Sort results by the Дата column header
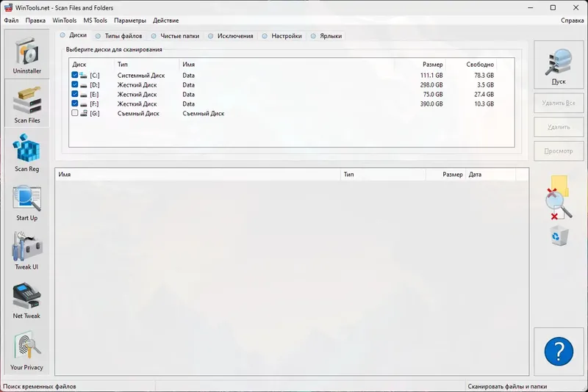The height and width of the screenshot is (392, 588). click(x=490, y=175)
